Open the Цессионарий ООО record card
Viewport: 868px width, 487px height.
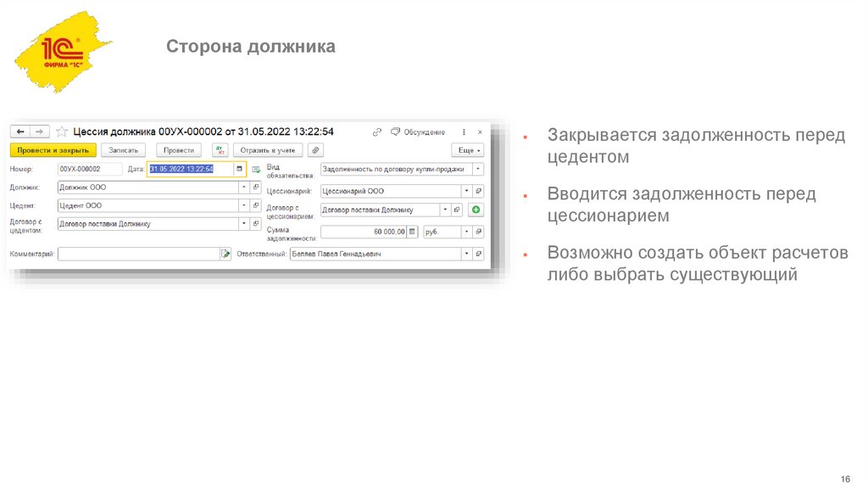tap(478, 191)
